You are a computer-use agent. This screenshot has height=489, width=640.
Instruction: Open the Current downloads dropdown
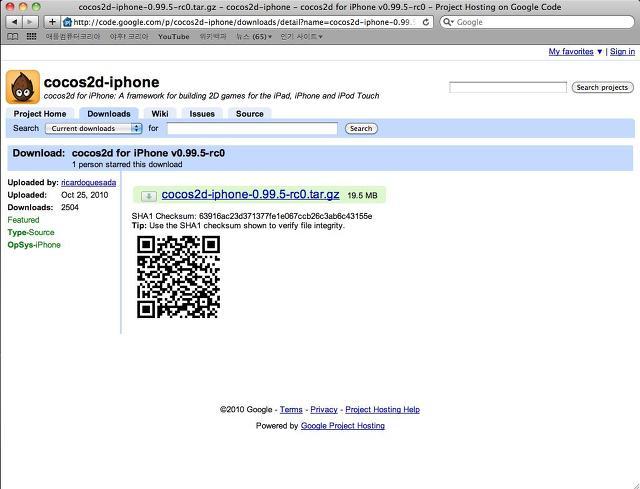pyautogui.click(x=93, y=129)
